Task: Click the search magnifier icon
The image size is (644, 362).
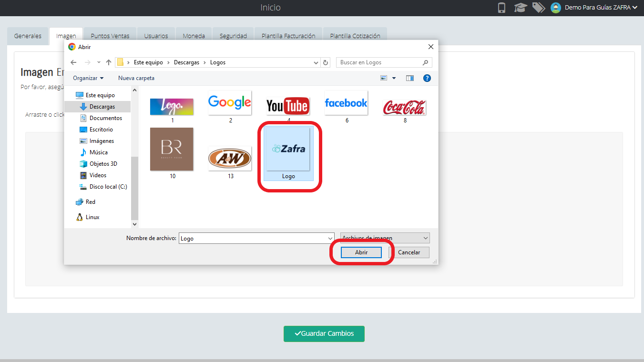Action: (x=425, y=62)
